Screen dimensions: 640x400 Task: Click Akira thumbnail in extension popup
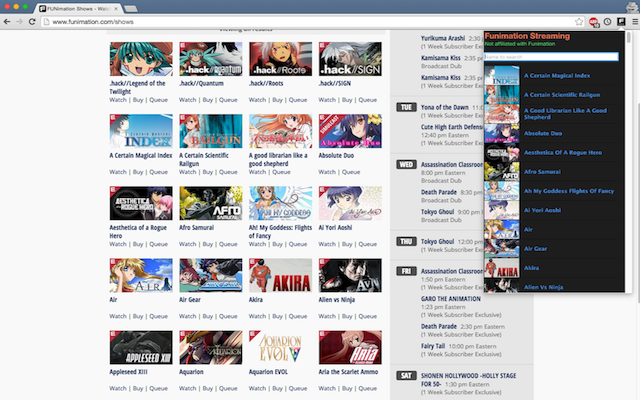502,268
